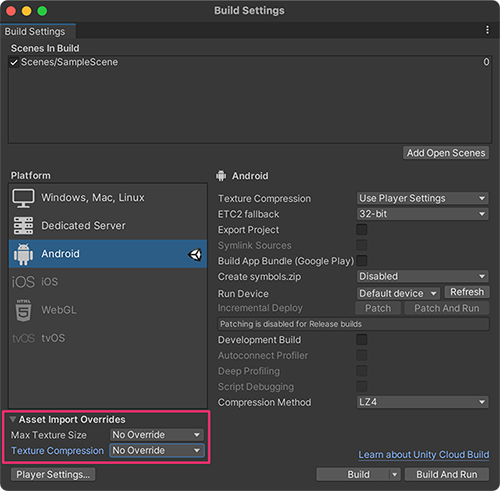
Task: Collapse the Asset Import Overrides section
Action: pos(13,419)
